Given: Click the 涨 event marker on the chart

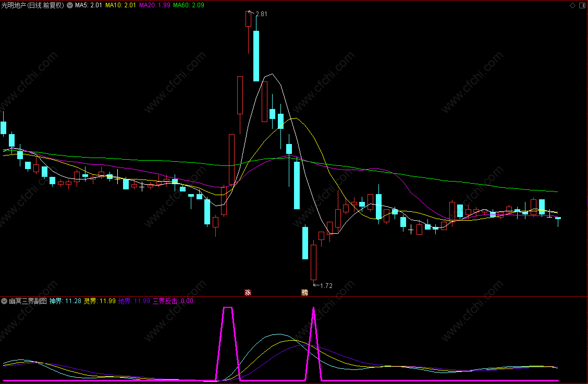Looking at the screenshot, I should click(x=248, y=292).
